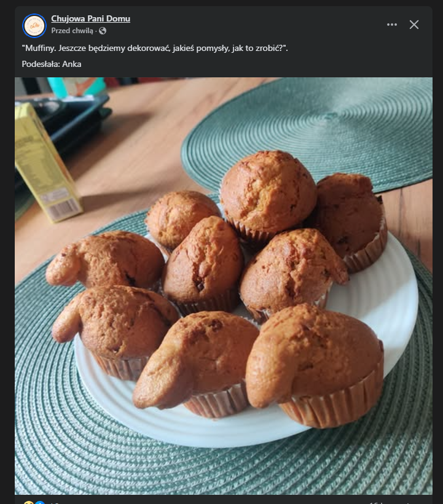
Task: Open the "Przed chwilą" post timestamp
Action: (x=72, y=31)
